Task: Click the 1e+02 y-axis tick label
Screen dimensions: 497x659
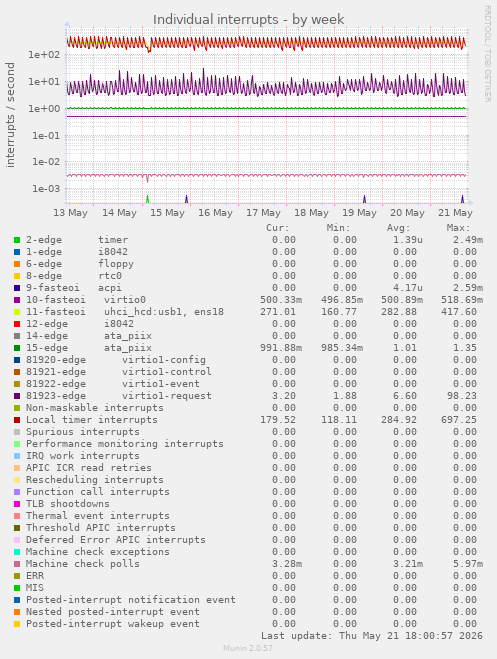Action: click(x=44, y=55)
